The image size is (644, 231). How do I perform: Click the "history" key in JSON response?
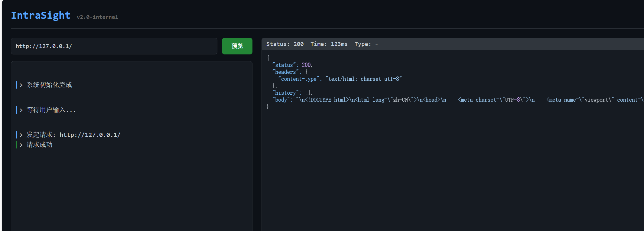pyautogui.click(x=285, y=93)
